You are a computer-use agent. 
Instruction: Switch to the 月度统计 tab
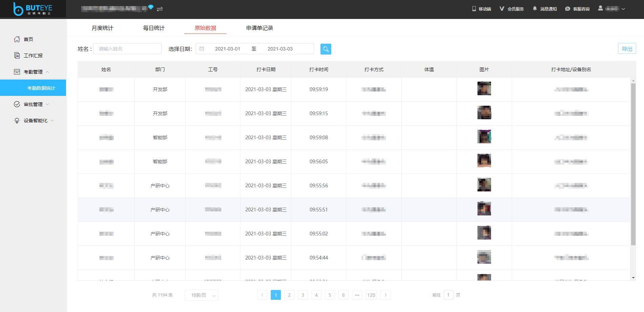[102, 28]
